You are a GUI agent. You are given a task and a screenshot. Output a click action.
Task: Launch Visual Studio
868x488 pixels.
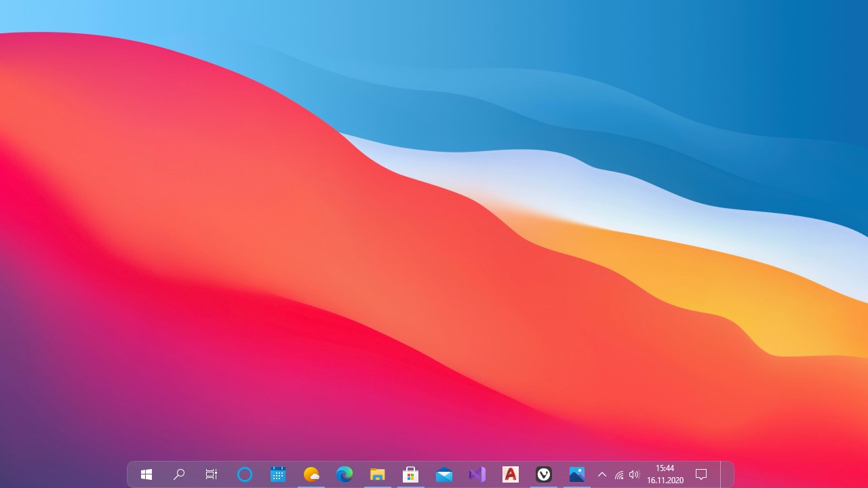(x=477, y=474)
